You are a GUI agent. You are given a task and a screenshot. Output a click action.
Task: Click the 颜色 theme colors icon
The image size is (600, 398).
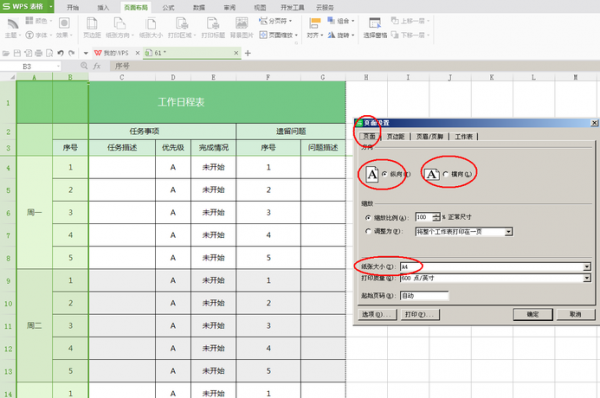(29, 21)
